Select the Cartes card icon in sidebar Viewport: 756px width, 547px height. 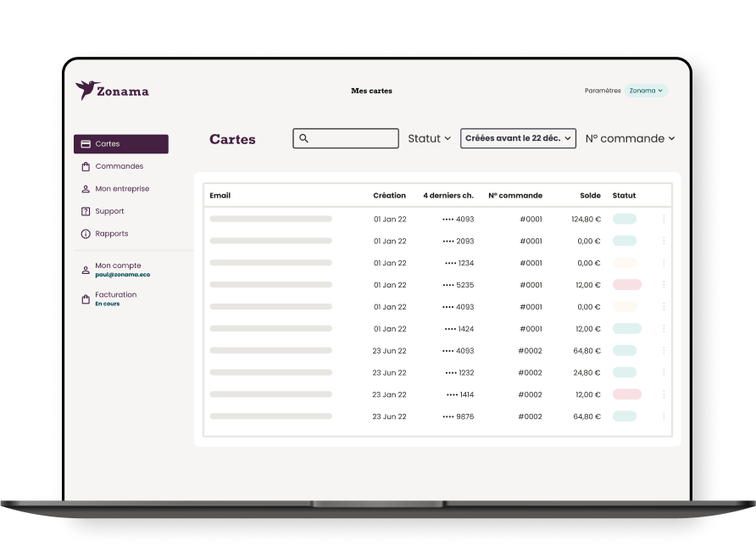[85, 143]
